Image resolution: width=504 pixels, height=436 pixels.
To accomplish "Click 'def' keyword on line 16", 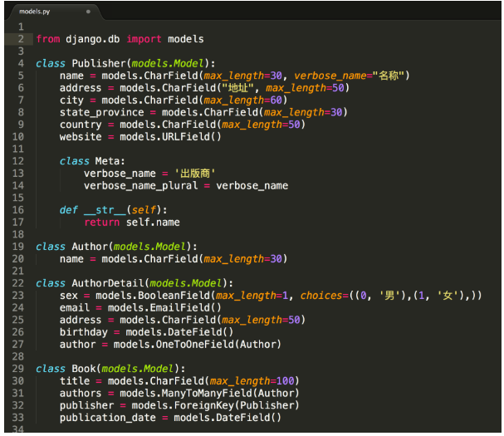I will [x=69, y=210].
